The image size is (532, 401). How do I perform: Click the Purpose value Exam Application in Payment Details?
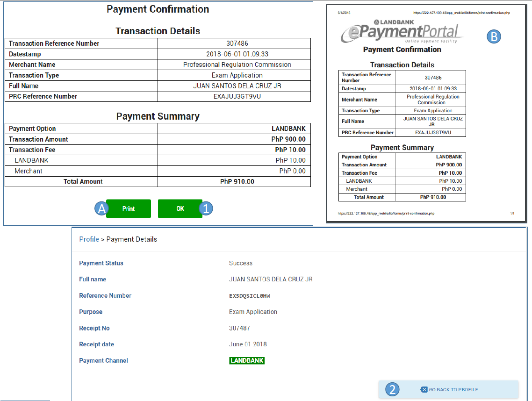[x=253, y=312]
